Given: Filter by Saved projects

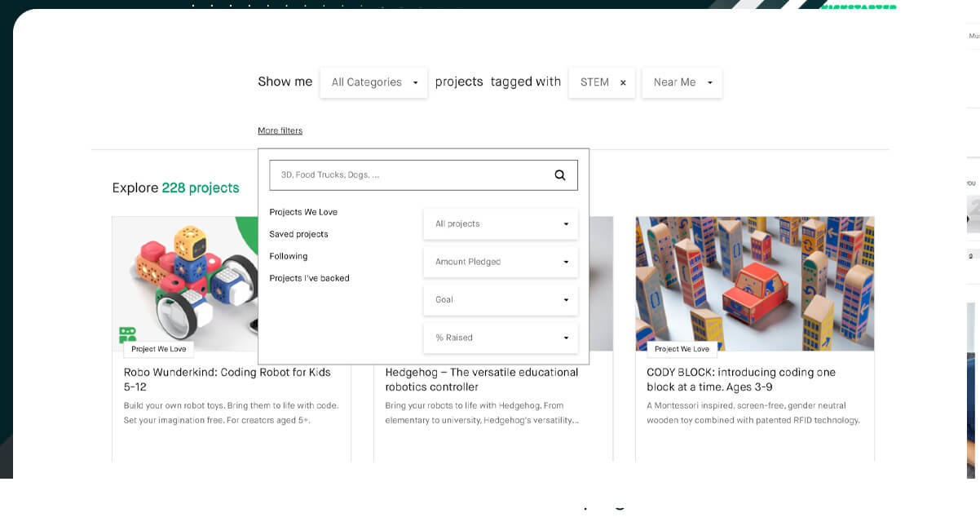Looking at the screenshot, I should pos(298,234).
